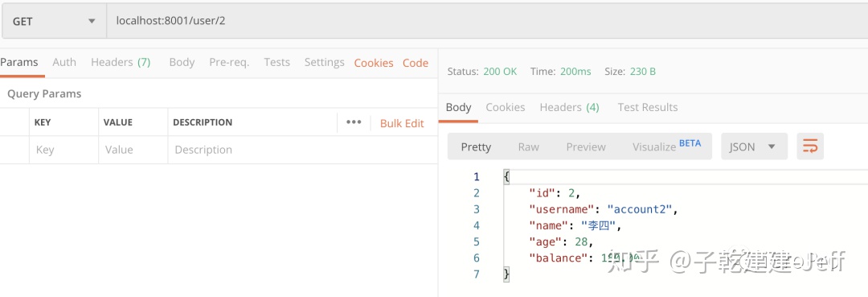
Task: Expand the JSON format dropdown
Action: tap(754, 146)
